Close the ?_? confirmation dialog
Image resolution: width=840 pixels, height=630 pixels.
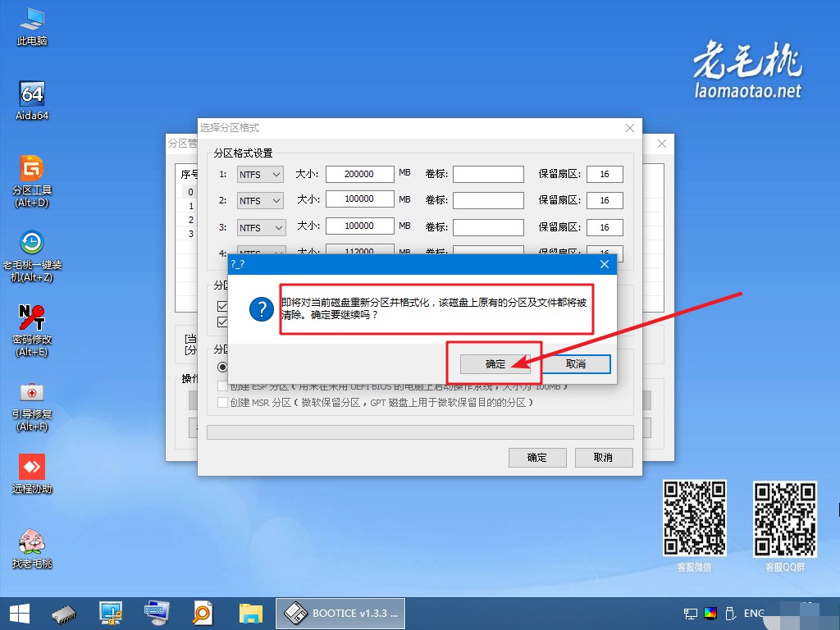pos(605,264)
